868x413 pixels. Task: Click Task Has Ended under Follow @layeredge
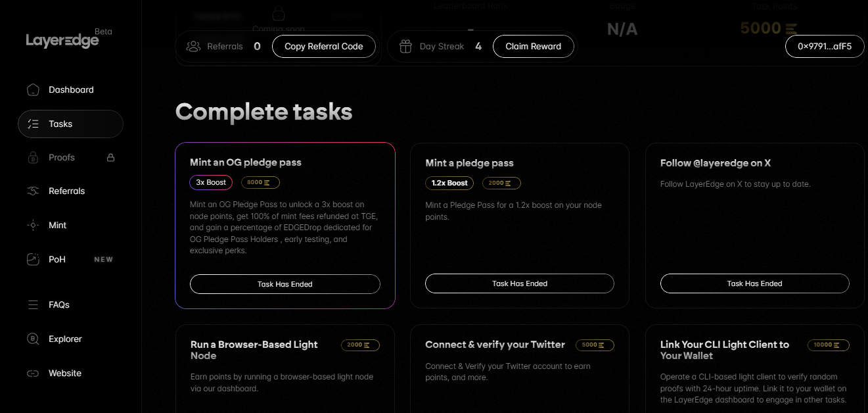click(755, 283)
